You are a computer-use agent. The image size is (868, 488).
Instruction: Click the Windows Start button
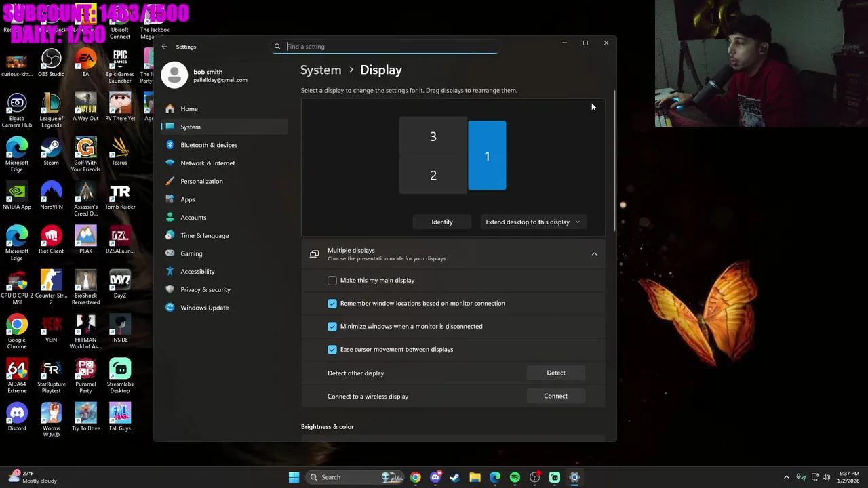[x=294, y=477]
